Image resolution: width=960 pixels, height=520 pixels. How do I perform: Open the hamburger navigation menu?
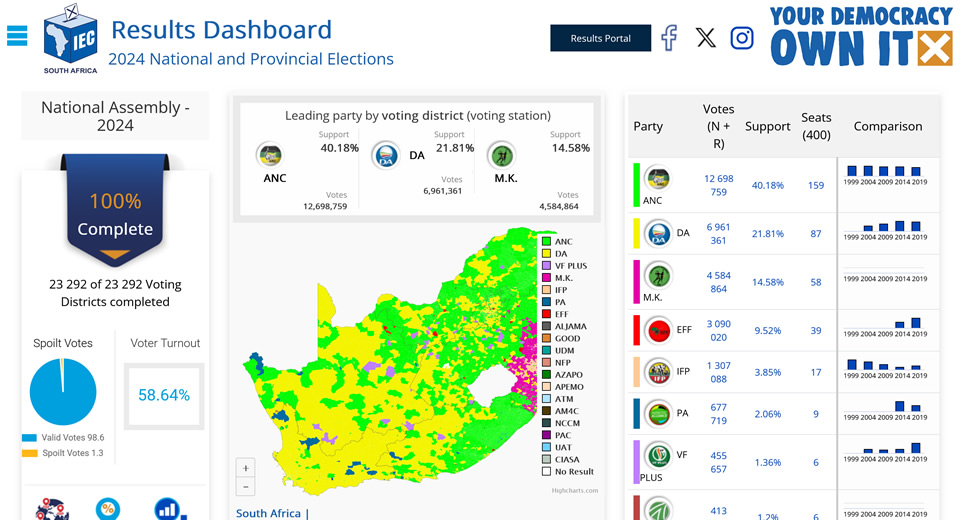point(17,36)
